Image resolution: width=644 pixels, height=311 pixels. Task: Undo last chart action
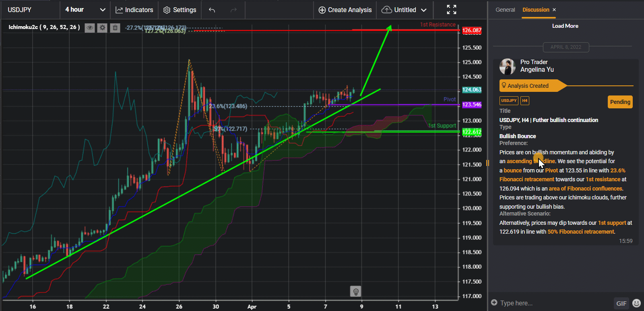point(212,10)
